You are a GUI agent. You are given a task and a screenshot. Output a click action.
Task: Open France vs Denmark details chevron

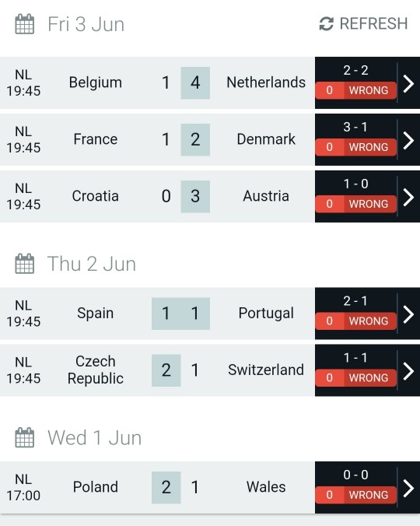tap(408, 140)
